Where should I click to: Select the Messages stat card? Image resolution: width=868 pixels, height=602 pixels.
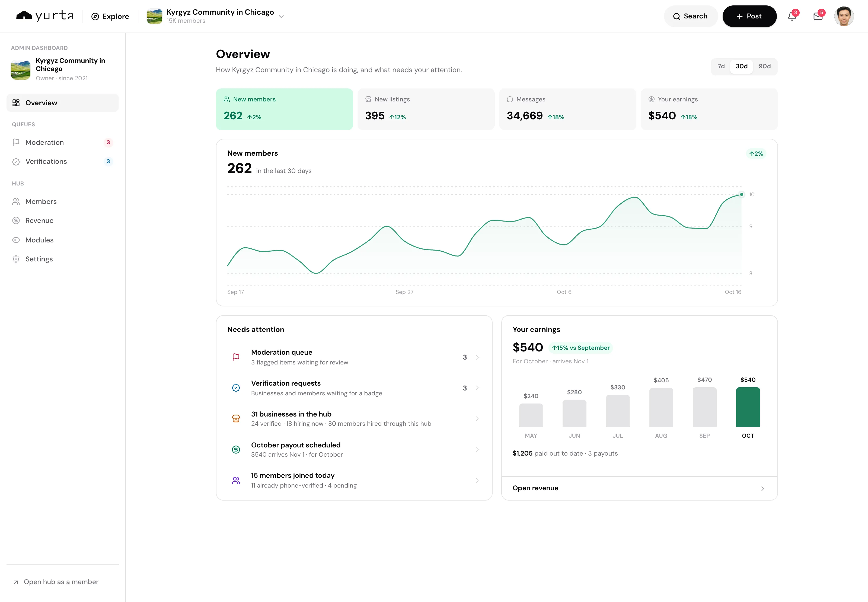coord(567,109)
